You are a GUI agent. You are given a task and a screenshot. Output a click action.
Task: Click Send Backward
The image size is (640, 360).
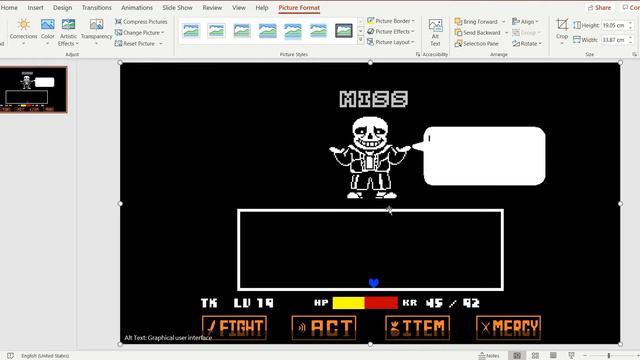478,33
